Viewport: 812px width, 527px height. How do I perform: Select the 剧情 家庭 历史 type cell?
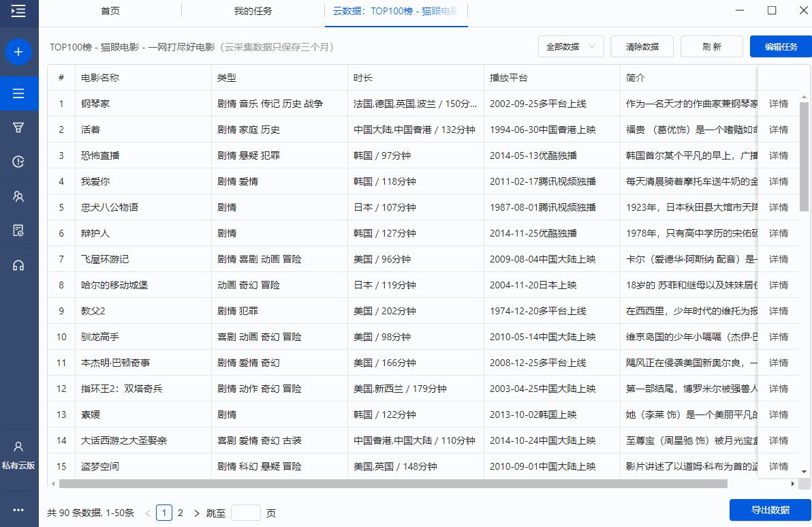tap(280, 130)
